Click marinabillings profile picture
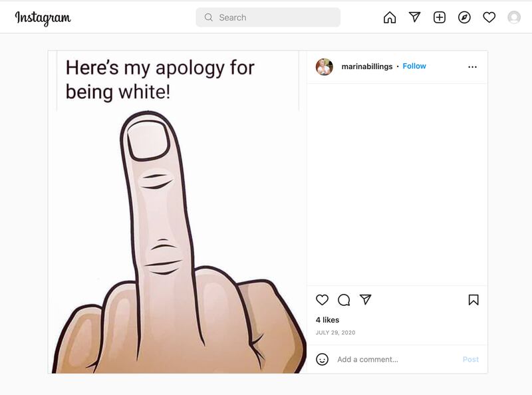532x395 pixels. [x=325, y=66]
